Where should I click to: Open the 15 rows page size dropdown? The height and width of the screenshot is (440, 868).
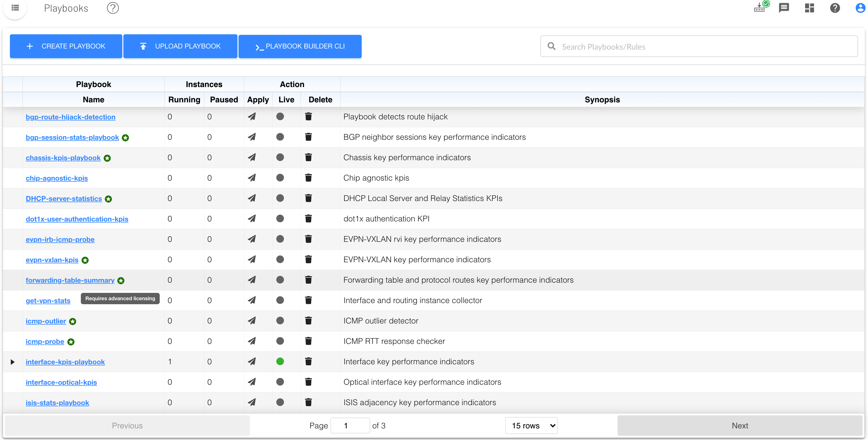point(531,426)
